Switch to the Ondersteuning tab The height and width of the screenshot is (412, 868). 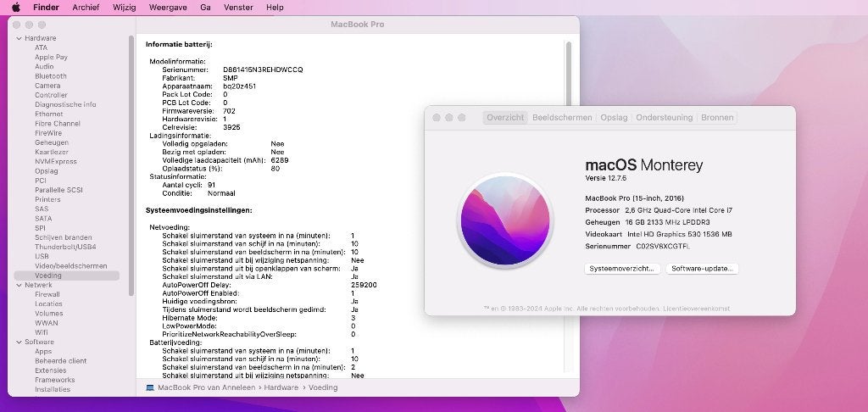click(x=664, y=117)
